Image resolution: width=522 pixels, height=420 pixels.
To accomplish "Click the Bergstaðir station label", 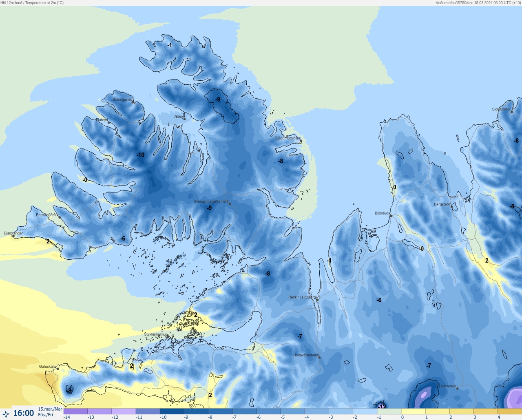I will 442,204.
